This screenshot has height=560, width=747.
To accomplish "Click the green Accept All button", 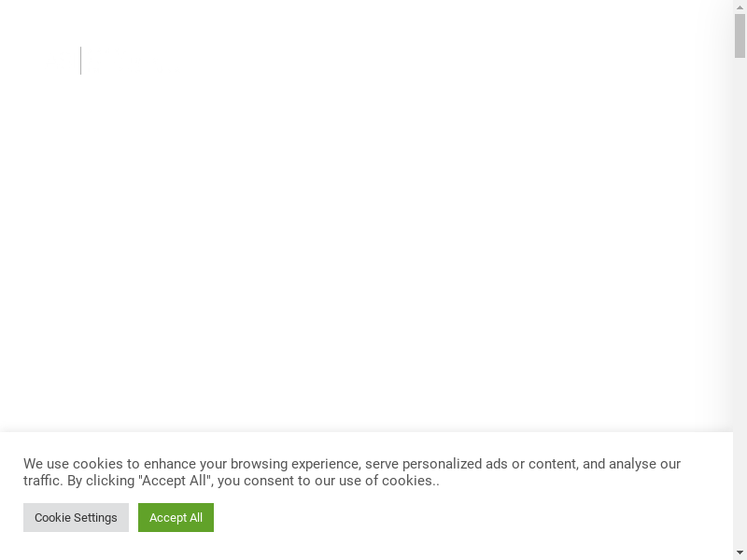I will (176, 517).
